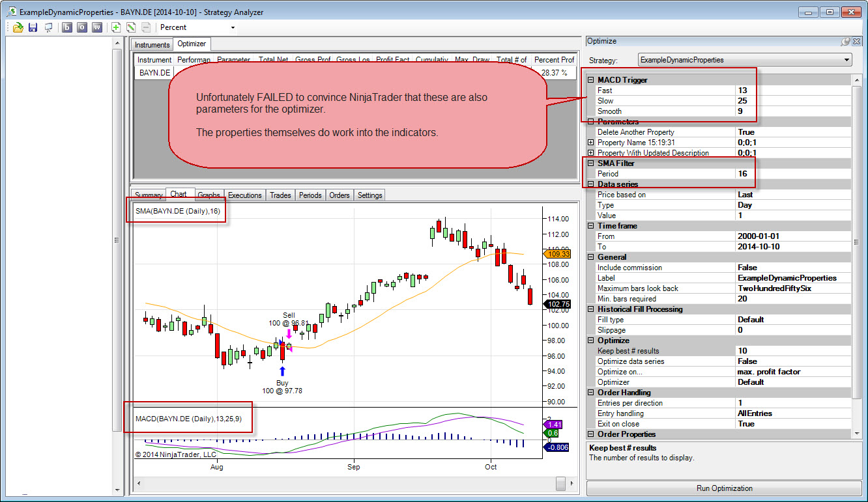This screenshot has width=868, height=502.
Task: Click the Data series Type value Day
Action: [x=794, y=205]
